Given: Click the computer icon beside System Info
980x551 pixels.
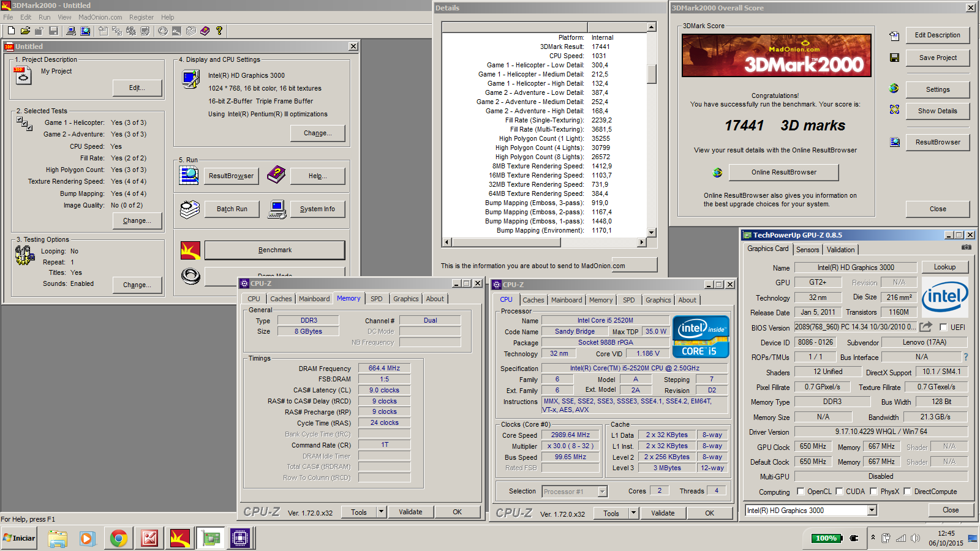Looking at the screenshot, I should click(x=277, y=209).
